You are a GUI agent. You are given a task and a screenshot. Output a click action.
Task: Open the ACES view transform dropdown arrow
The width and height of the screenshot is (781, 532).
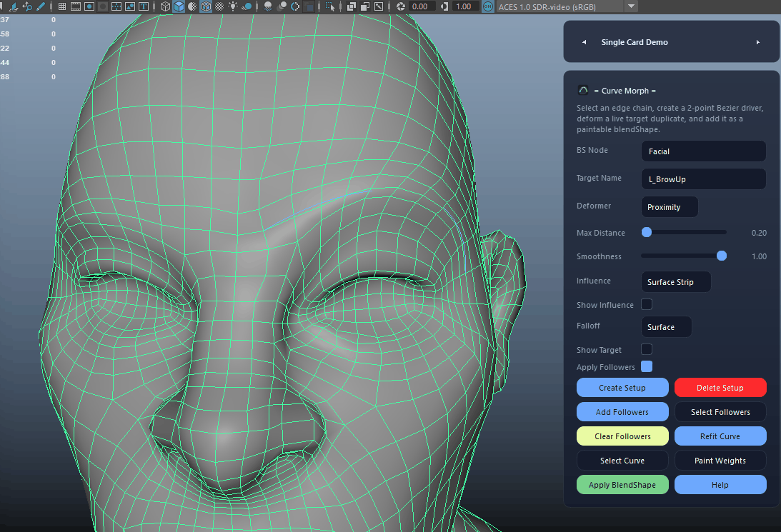[631, 6]
